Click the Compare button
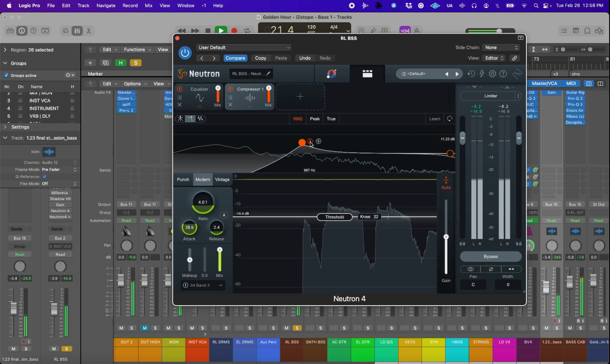 pos(235,58)
